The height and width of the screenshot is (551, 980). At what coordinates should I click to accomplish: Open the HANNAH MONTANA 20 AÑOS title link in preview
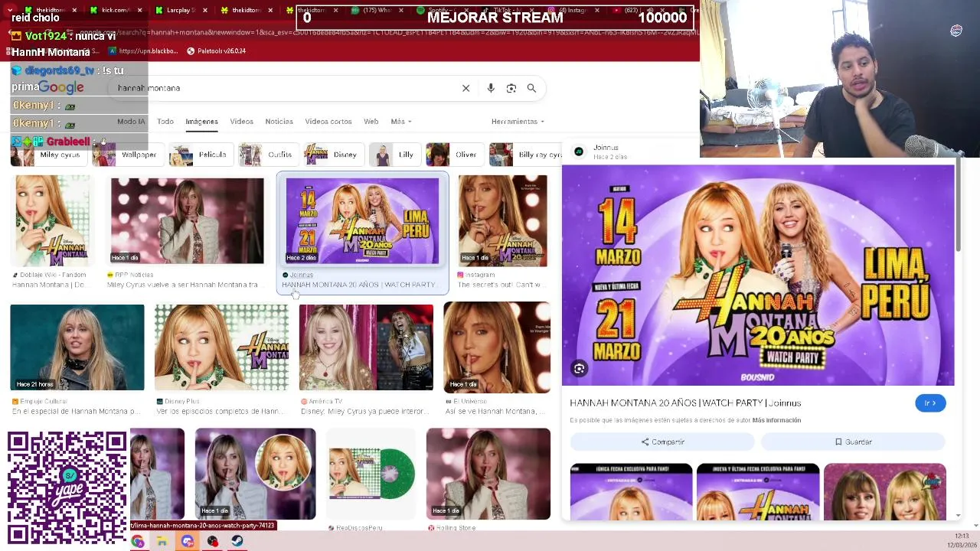(685, 403)
